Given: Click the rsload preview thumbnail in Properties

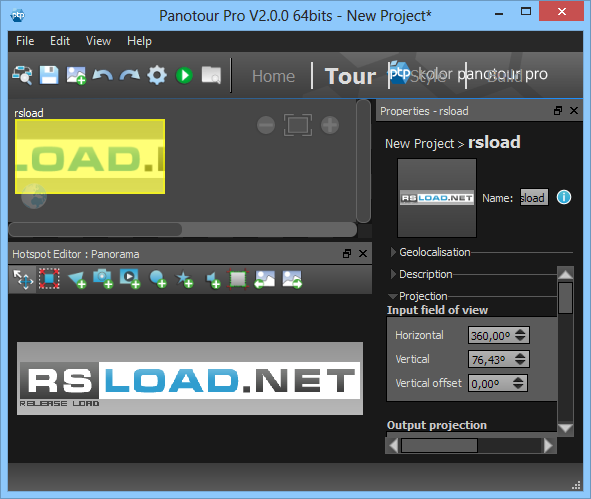Looking at the screenshot, I should (437, 198).
